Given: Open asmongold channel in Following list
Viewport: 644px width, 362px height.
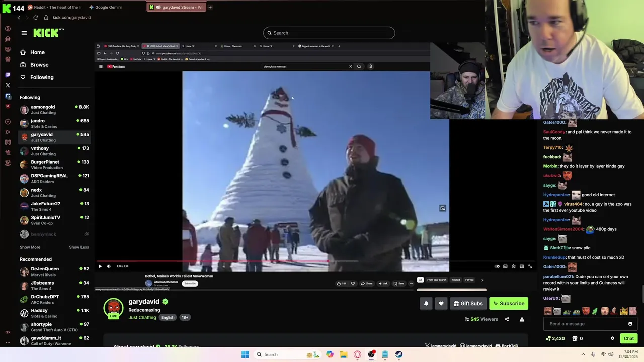Looking at the screenshot, I should 54,109.
